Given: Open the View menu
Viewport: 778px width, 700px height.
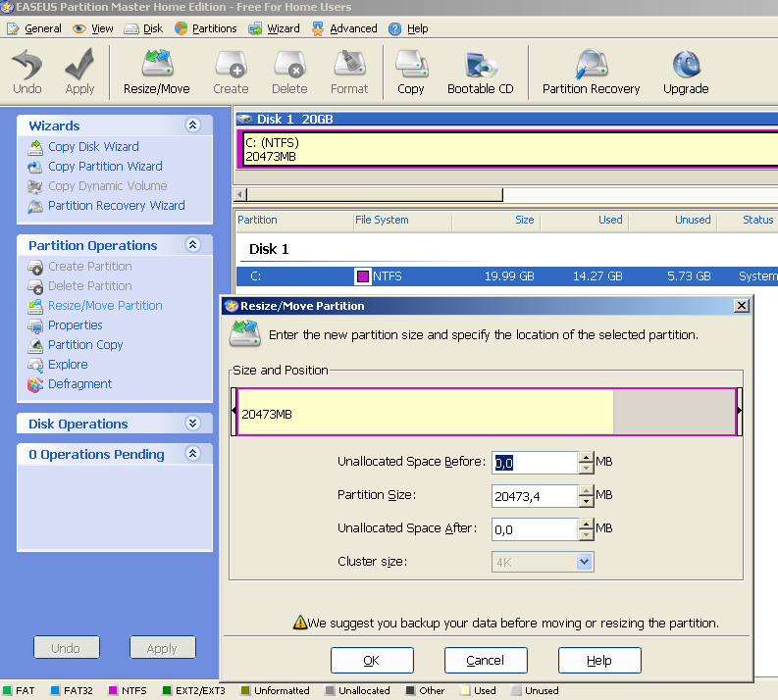Looking at the screenshot, I should click(93, 28).
